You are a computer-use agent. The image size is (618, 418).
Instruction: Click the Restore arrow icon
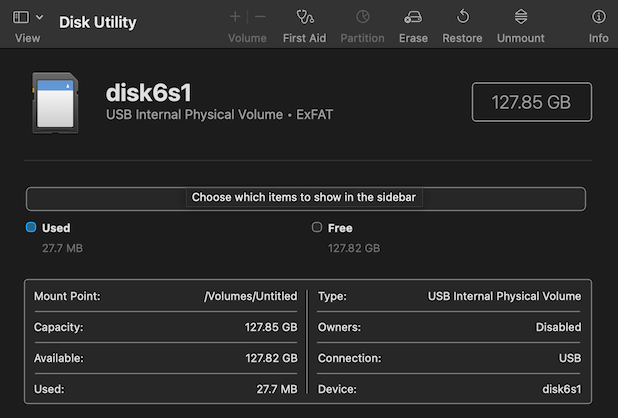[463, 17]
